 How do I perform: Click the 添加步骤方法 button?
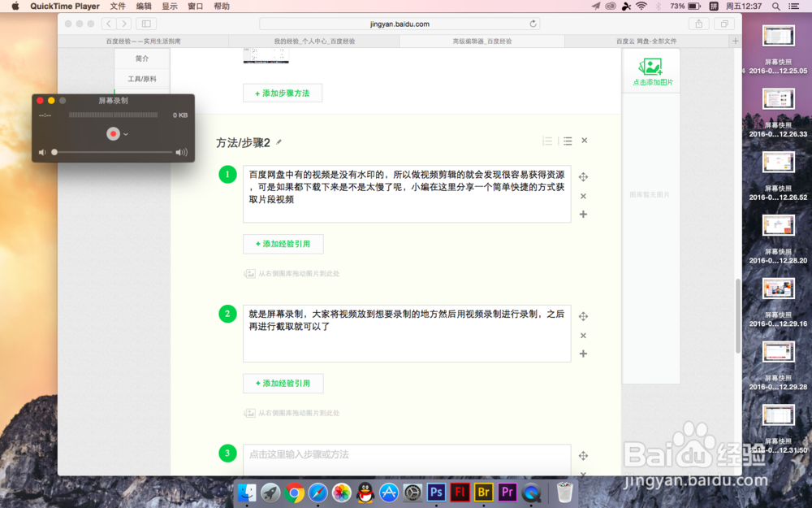pyautogui.click(x=282, y=93)
